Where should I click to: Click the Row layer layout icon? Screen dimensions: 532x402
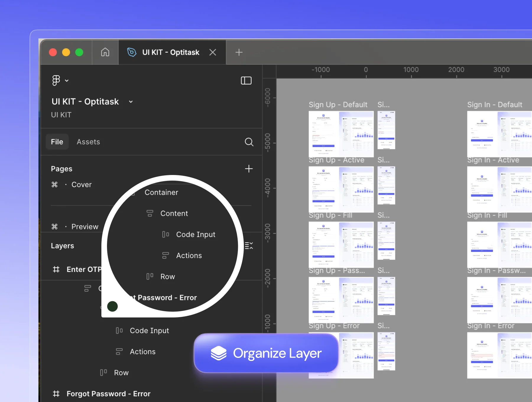[x=103, y=372]
